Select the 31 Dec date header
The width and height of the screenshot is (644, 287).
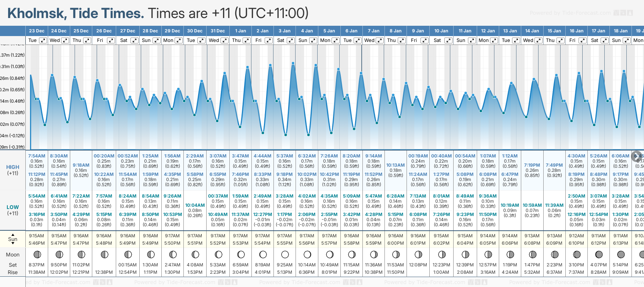[218, 31]
